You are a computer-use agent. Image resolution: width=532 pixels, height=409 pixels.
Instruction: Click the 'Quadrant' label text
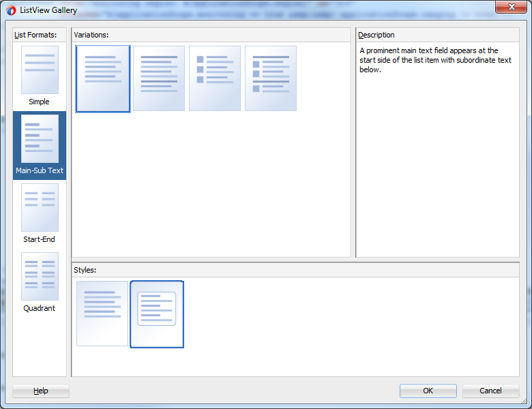click(x=39, y=308)
